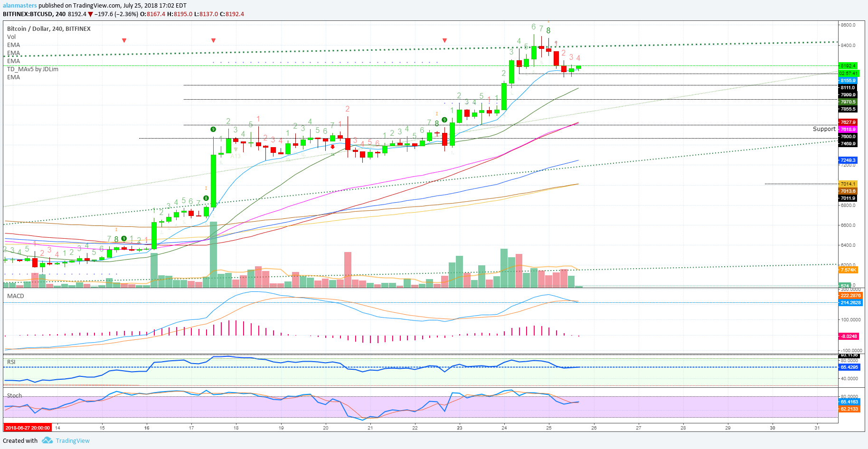Screen dimensions: 868x449
Task: Select the 7469.9 price level label
Action: tap(848, 144)
